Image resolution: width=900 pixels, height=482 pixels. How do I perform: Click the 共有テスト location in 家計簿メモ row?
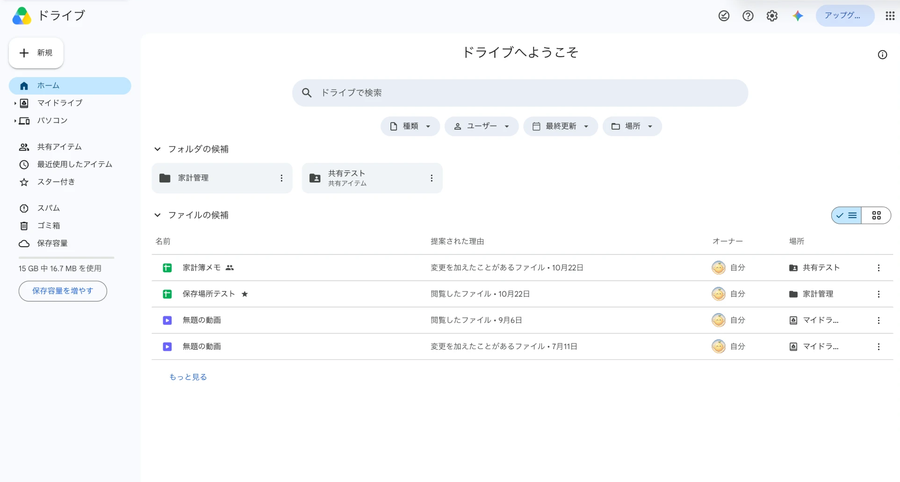814,267
